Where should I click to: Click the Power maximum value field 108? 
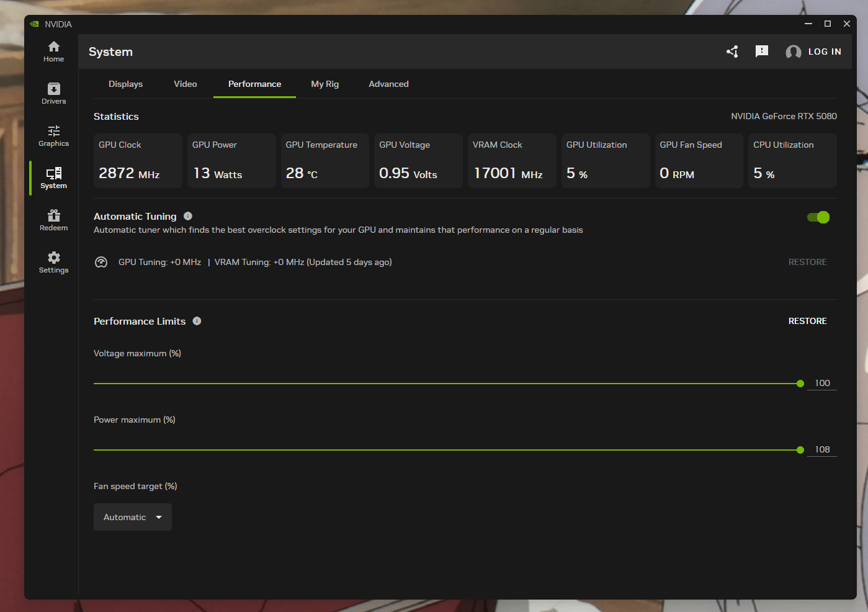coord(822,449)
